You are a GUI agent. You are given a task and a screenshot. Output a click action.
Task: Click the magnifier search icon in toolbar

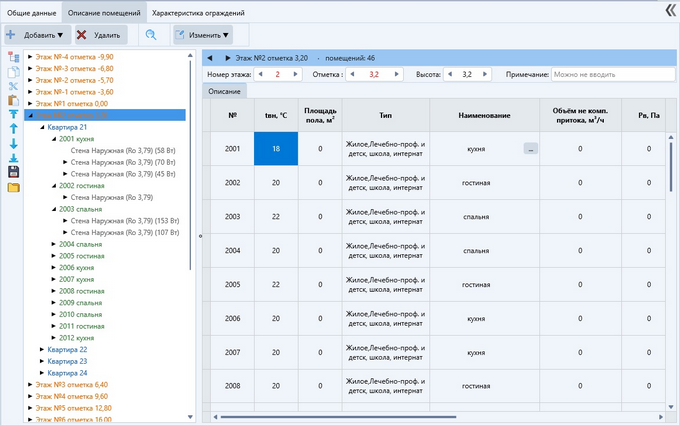click(x=151, y=35)
